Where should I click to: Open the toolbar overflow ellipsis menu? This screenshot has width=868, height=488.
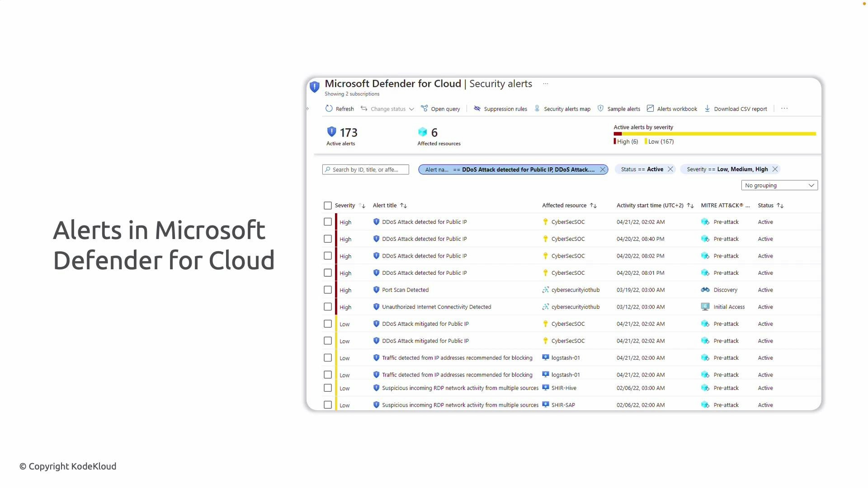point(784,108)
